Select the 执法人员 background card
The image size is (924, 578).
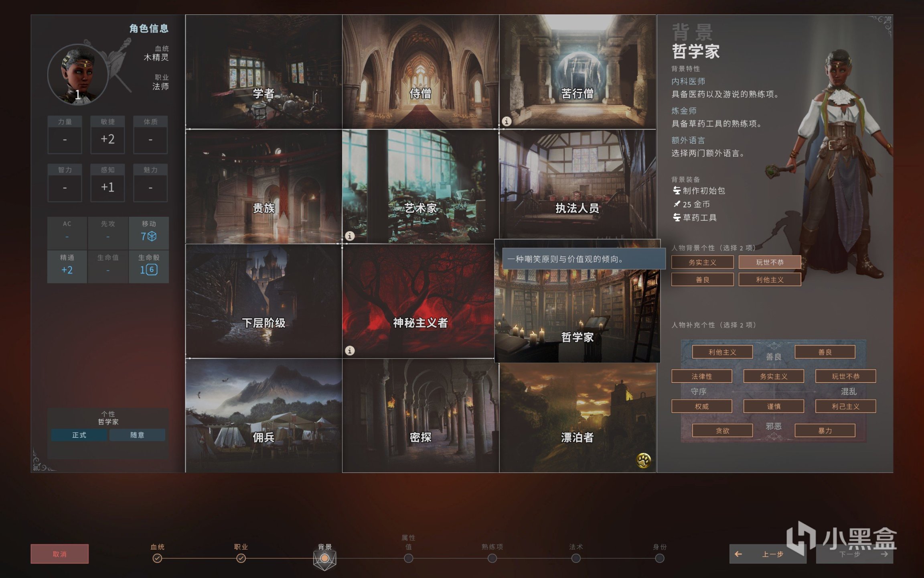(x=577, y=185)
